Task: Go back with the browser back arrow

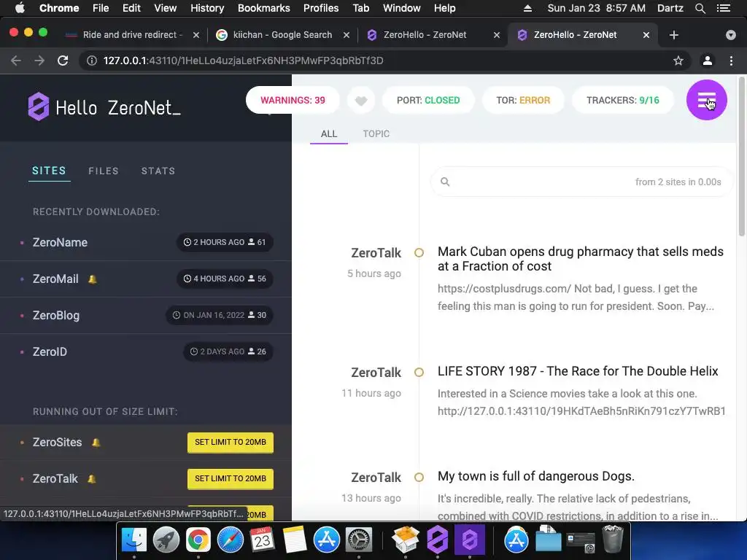Action: [x=16, y=61]
